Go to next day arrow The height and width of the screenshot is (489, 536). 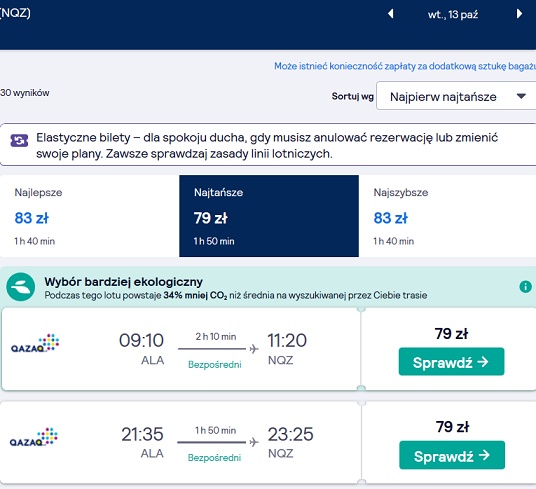coord(519,14)
